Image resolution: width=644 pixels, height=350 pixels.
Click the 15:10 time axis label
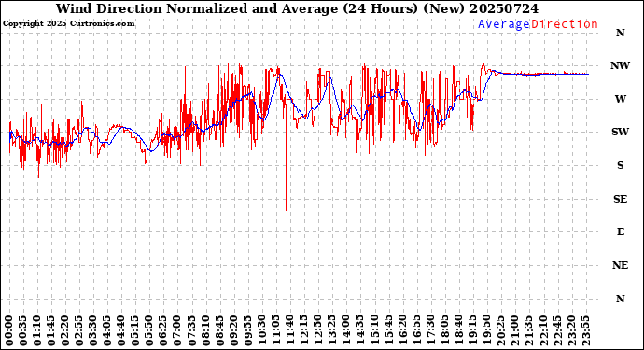(374, 330)
